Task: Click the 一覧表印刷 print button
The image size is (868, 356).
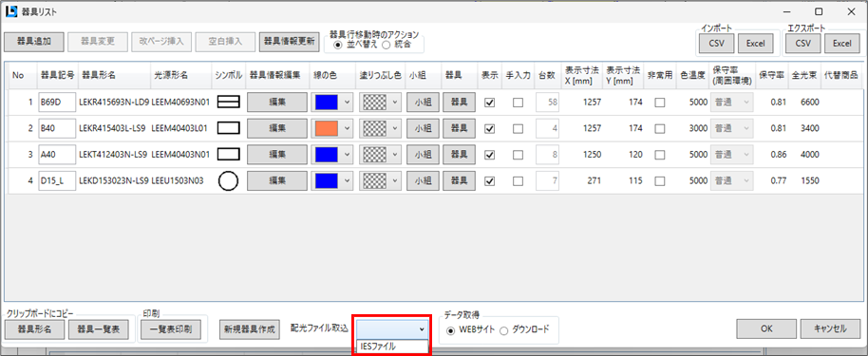Action: click(x=171, y=328)
